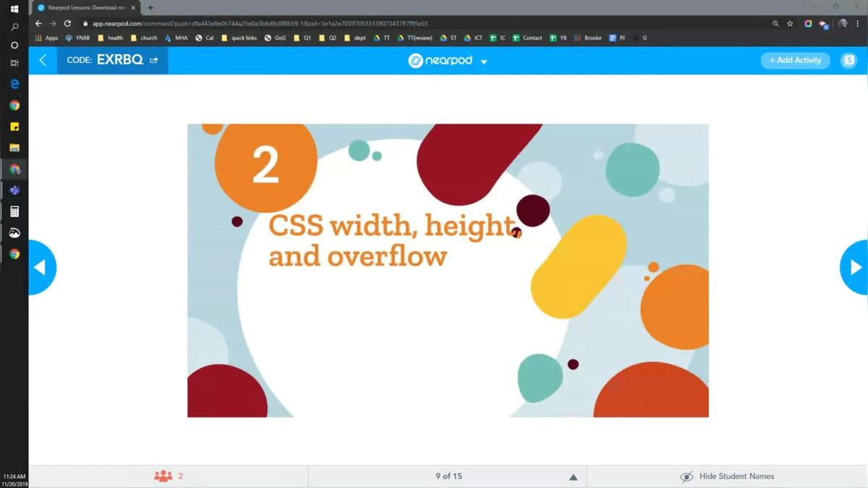This screenshot has width=868, height=488.
Task: Go back using the Nearpod back chevron
Action: (x=43, y=61)
